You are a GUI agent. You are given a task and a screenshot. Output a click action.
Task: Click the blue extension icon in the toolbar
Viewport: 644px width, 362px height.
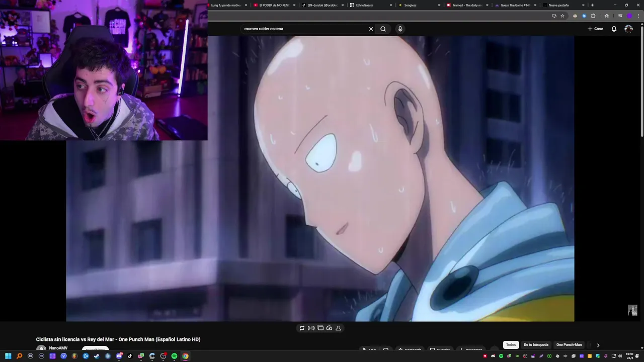pos(584,16)
